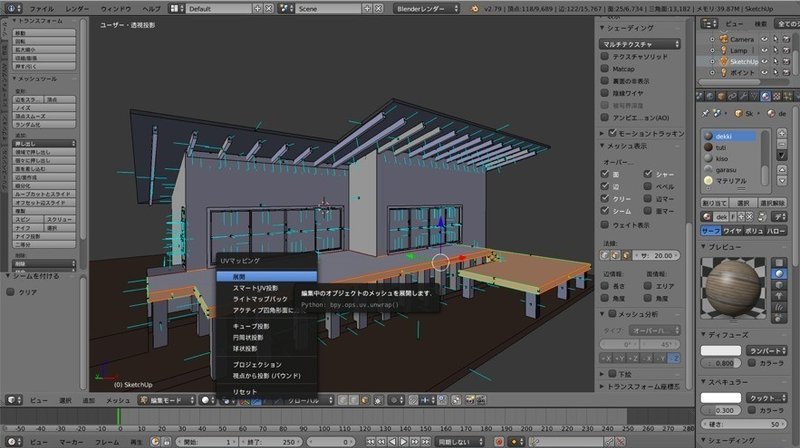The height and width of the screenshot is (448, 800).
Task: Click the 3D view editor type icon
Action: coord(13,400)
